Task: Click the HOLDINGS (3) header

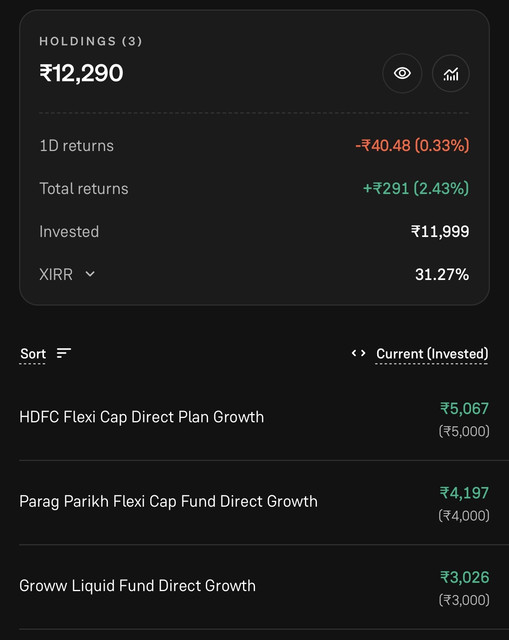Action: pyautogui.click(x=91, y=41)
